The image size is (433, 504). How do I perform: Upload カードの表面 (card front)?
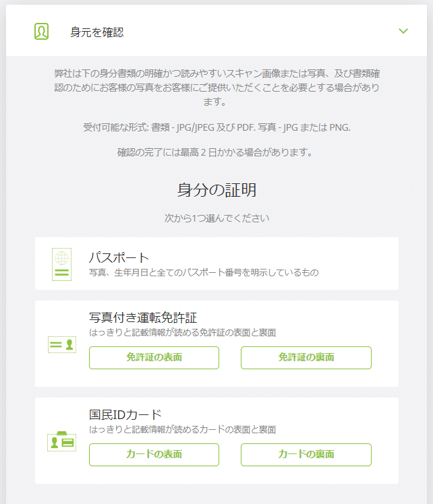coord(154,455)
